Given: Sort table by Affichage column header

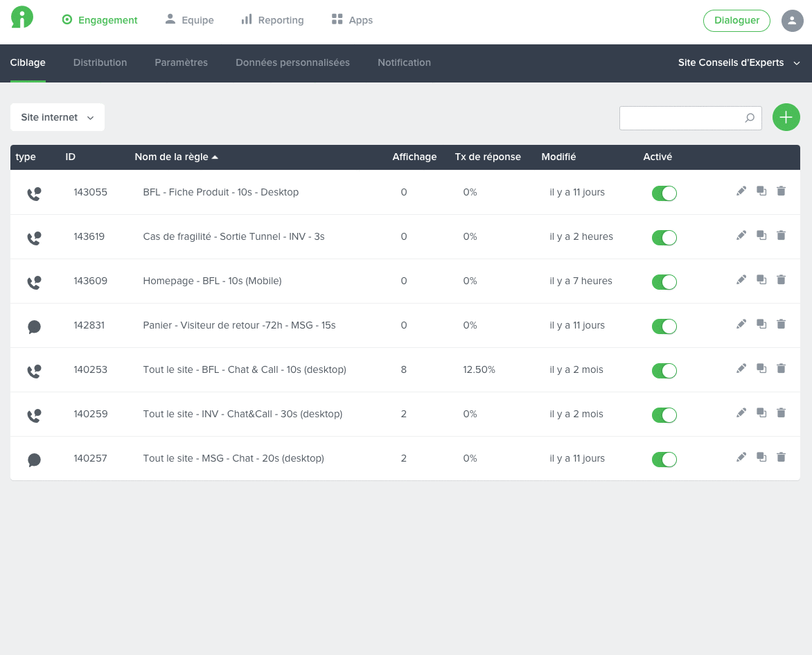Looking at the screenshot, I should (x=414, y=157).
